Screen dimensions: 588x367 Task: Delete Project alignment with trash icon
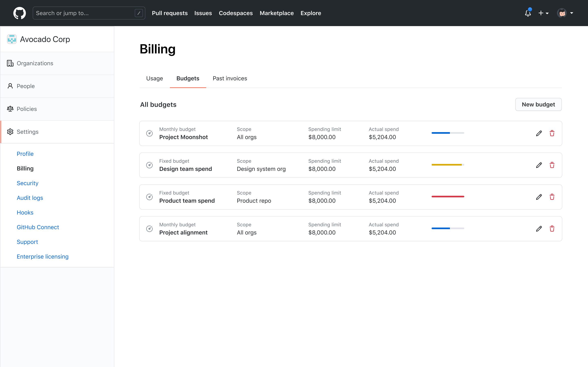click(x=552, y=229)
